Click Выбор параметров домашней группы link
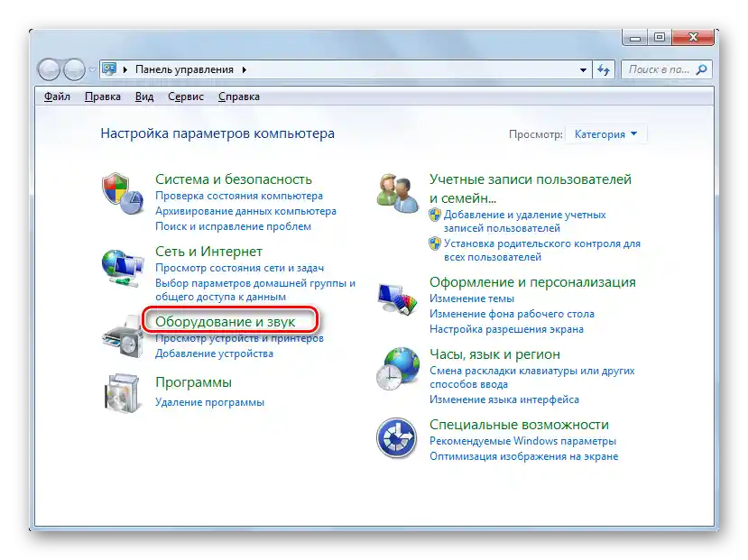748x560 pixels. pyautogui.click(x=255, y=289)
